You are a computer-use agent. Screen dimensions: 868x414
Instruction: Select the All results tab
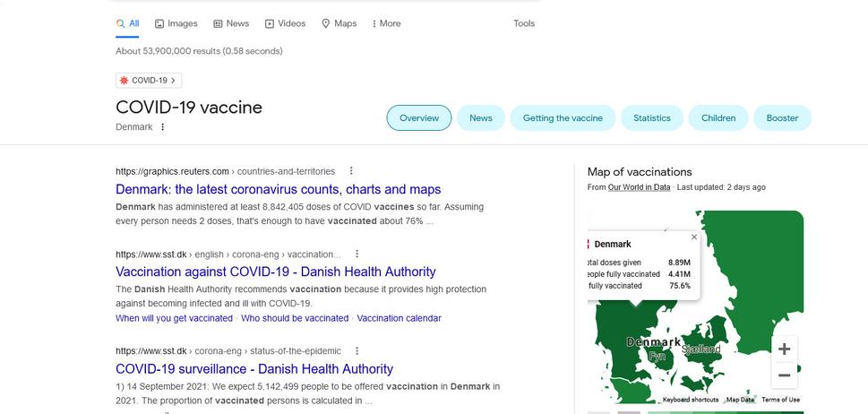click(127, 23)
